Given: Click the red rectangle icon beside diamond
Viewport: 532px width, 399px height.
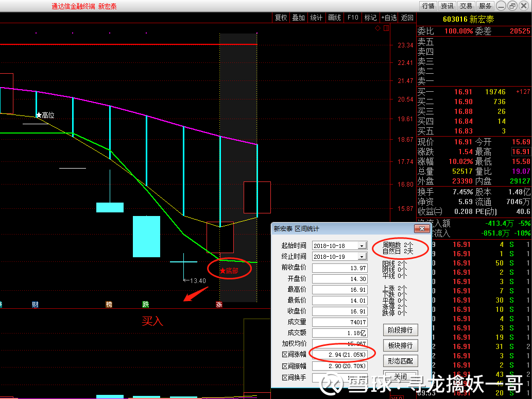Looking at the screenshot, I should pos(386,28).
